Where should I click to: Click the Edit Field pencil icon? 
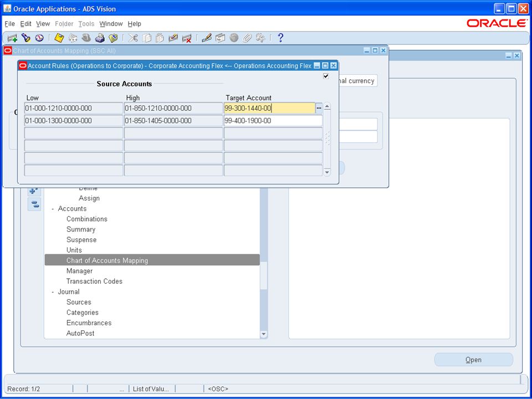coord(207,38)
